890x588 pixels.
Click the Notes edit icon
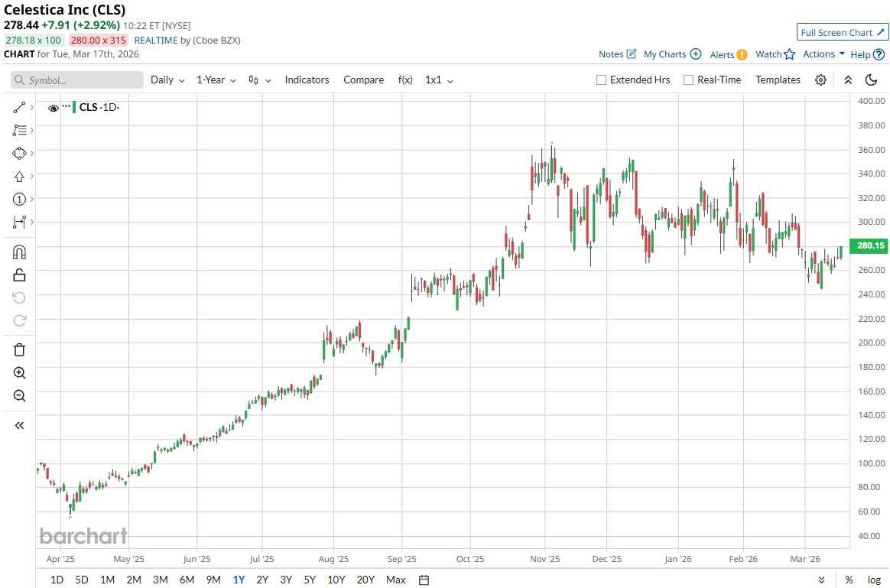tap(631, 54)
